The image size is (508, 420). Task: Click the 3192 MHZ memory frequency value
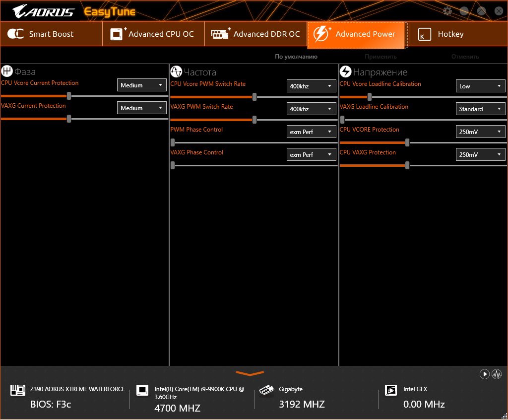(302, 405)
